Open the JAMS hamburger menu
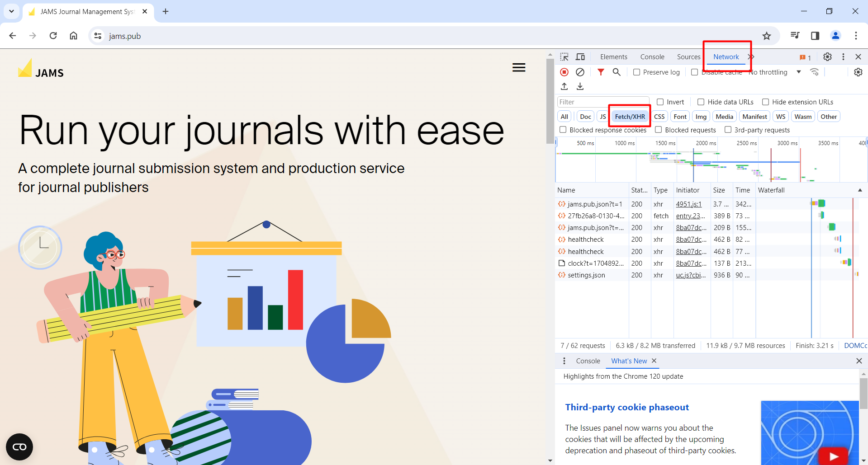The width and height of the screenshot is (868, 465). coord(519,68)
